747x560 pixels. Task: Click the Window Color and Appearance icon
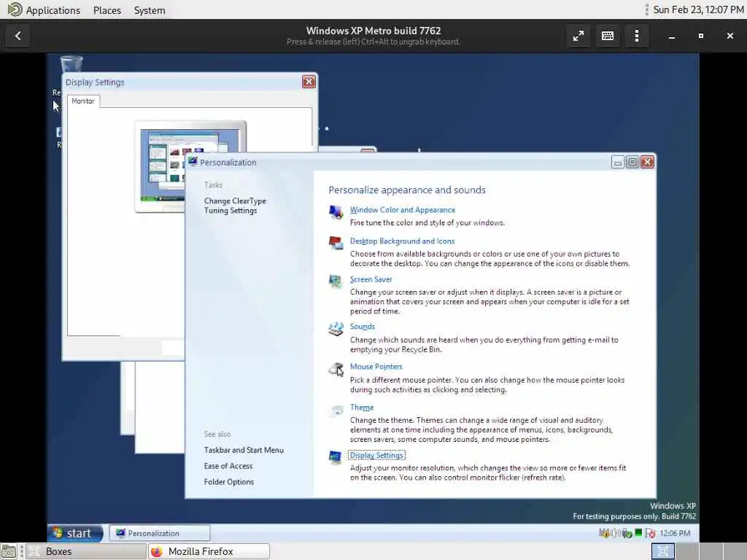[336, 212]
